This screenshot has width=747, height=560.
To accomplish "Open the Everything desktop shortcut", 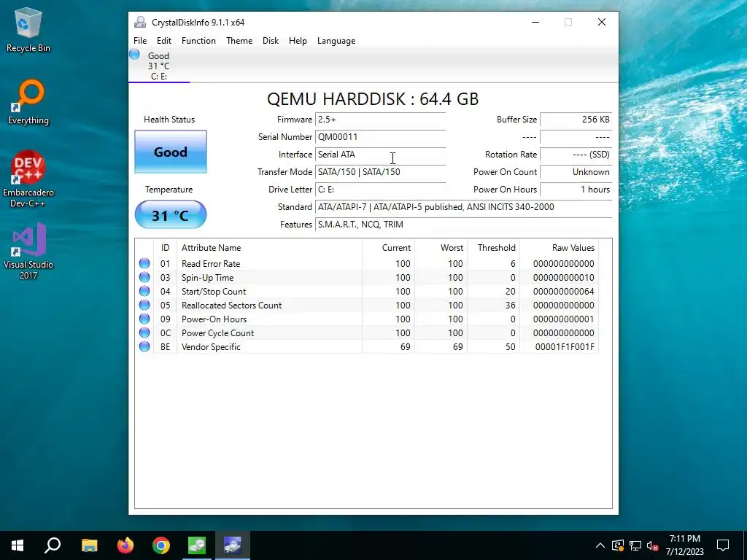I will 28,102.
